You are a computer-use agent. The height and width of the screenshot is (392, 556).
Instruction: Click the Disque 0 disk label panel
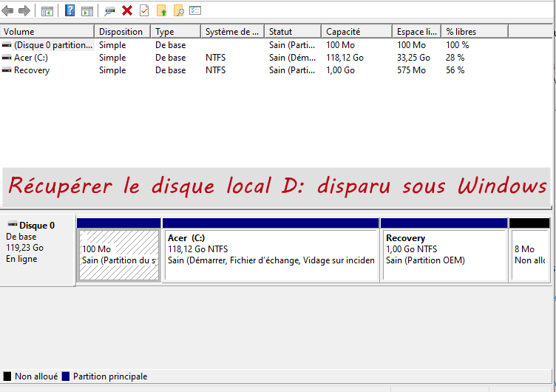pos(38,250)
